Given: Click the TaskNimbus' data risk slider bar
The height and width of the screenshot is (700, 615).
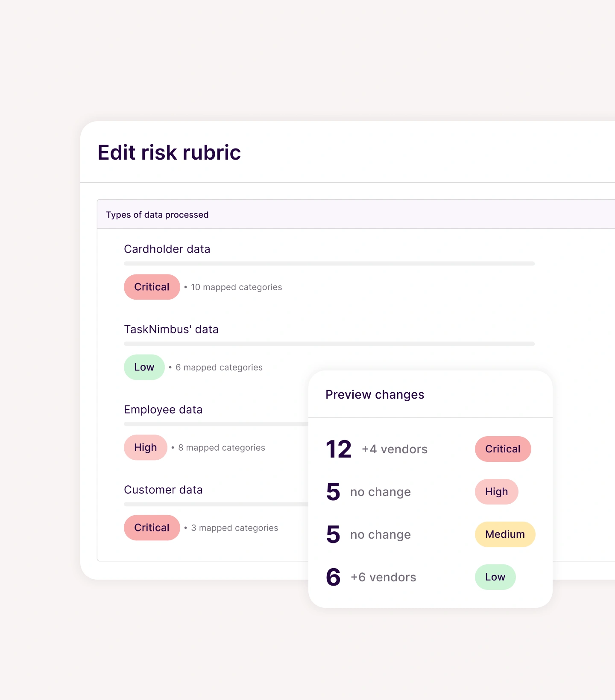Looking at the screenshot, I should click(x=329, y=344).
